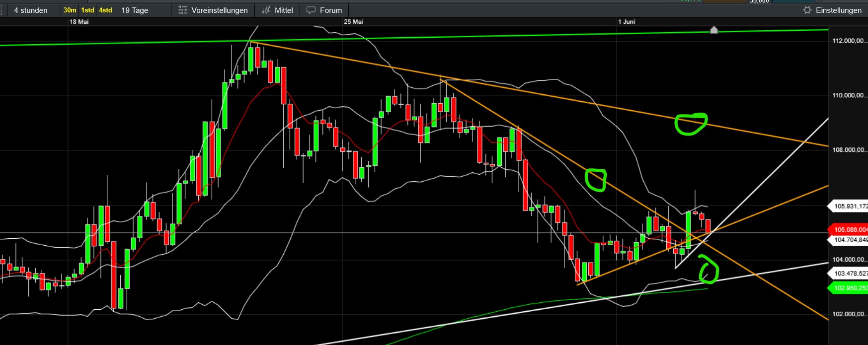Select the 103.478,527 price tag
The width and height of the screenshot is (868, 345).
(x=848, y=274)
